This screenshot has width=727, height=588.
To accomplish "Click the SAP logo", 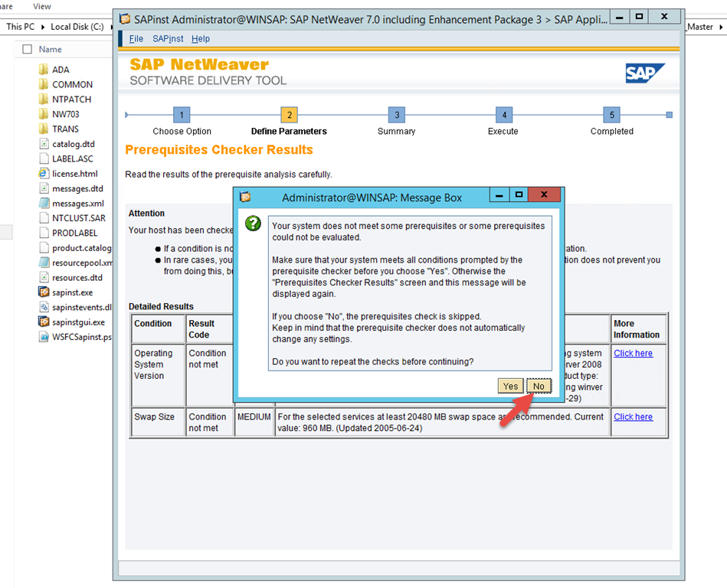I will [645, 73].
